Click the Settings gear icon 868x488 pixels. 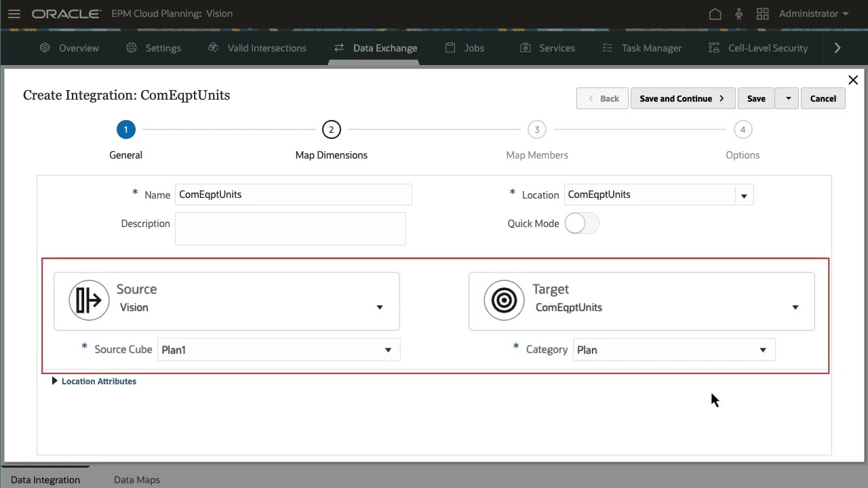click(x=132, y=47)
